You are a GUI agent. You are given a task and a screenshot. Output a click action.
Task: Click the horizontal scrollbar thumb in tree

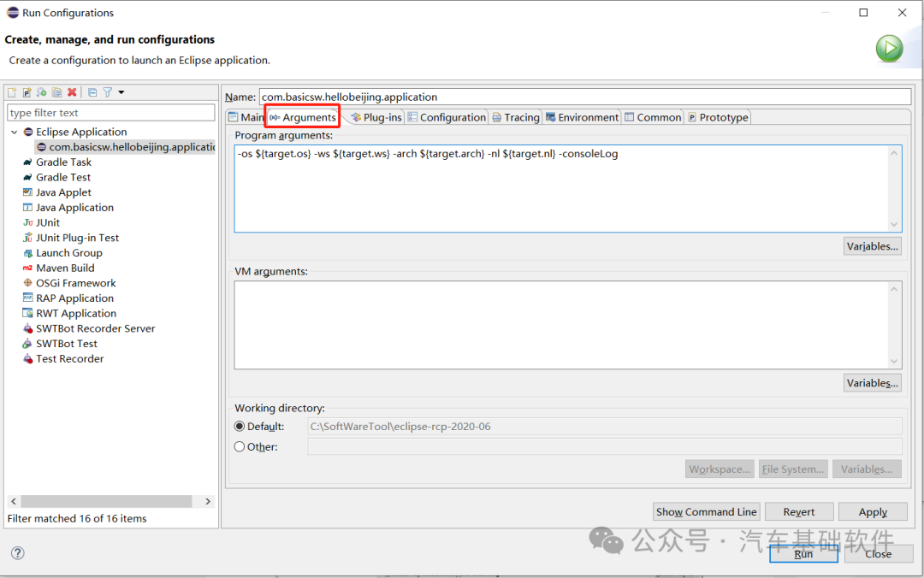pyautogui.click(x=106, y=501)
